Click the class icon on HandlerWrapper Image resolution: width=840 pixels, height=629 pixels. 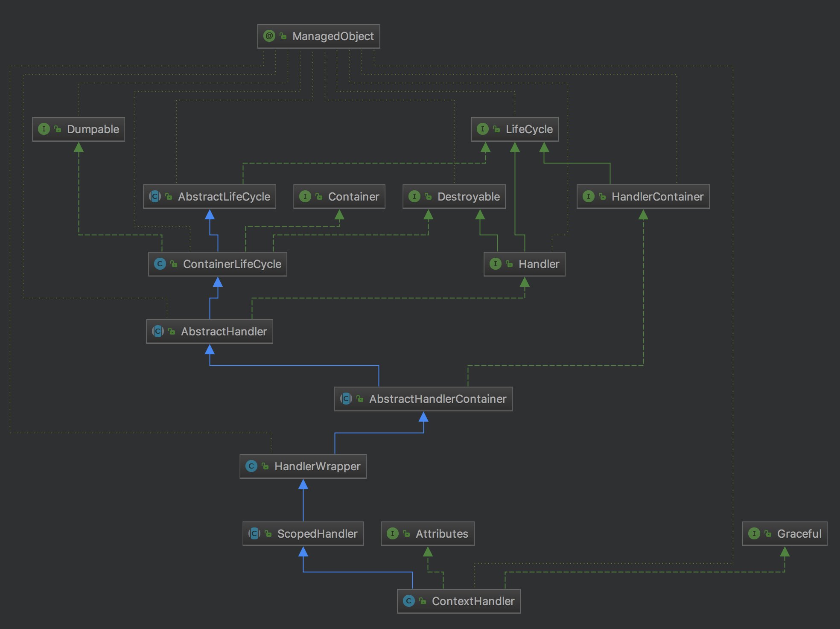(251, 466)
